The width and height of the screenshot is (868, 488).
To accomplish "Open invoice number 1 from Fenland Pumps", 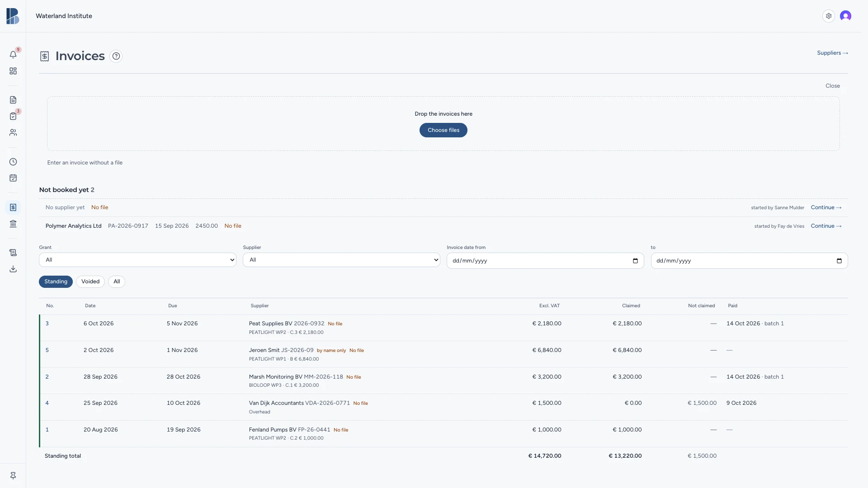I will tap(47, 430).
